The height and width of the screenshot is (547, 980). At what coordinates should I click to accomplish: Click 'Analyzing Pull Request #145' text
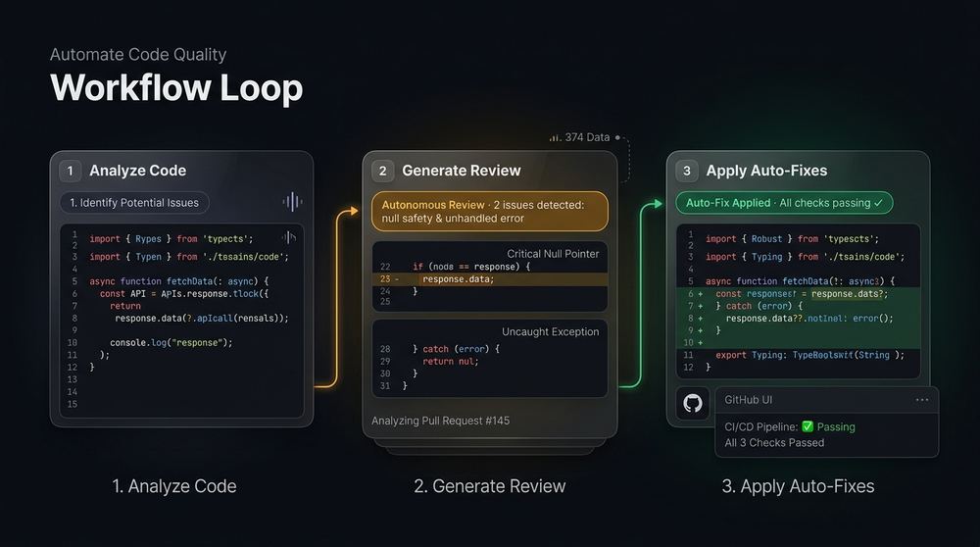coord(441,421)
